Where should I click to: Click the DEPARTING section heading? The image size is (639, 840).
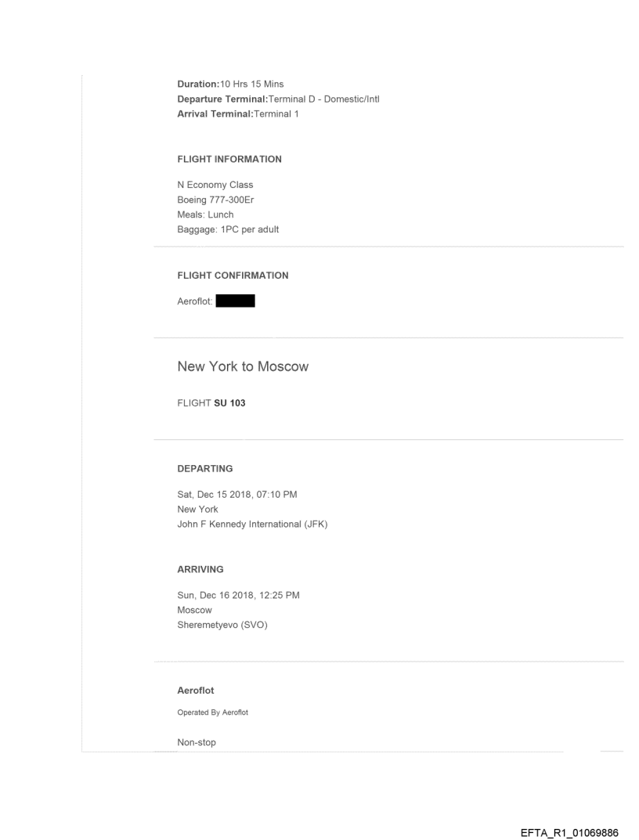coord(205,468)
